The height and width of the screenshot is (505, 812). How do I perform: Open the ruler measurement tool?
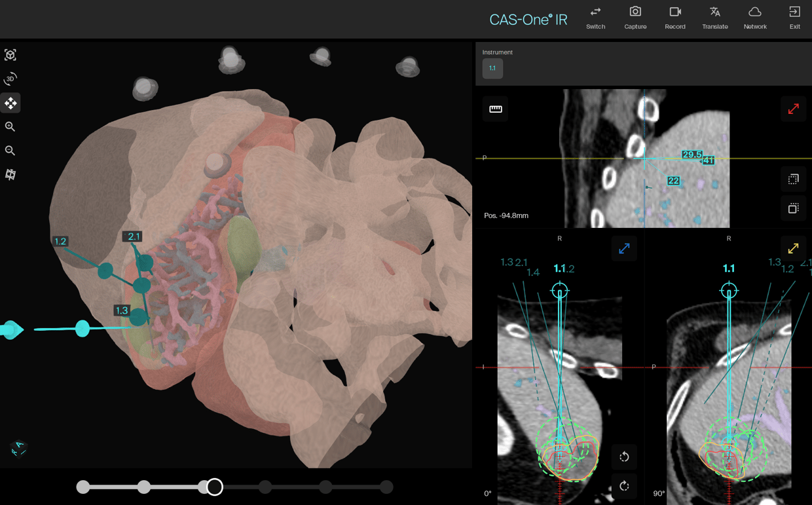(496, 109)
